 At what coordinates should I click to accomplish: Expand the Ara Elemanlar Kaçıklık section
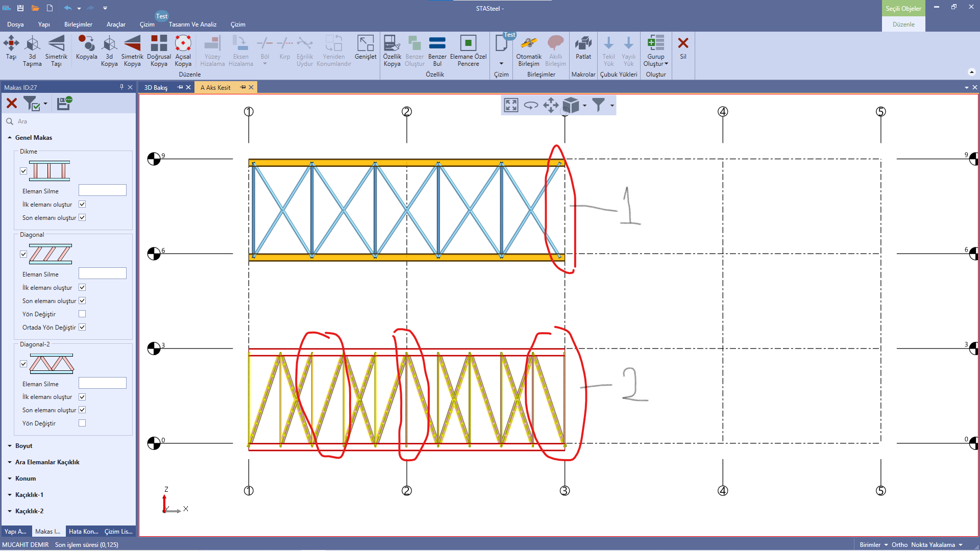click(x=47, y=462)
